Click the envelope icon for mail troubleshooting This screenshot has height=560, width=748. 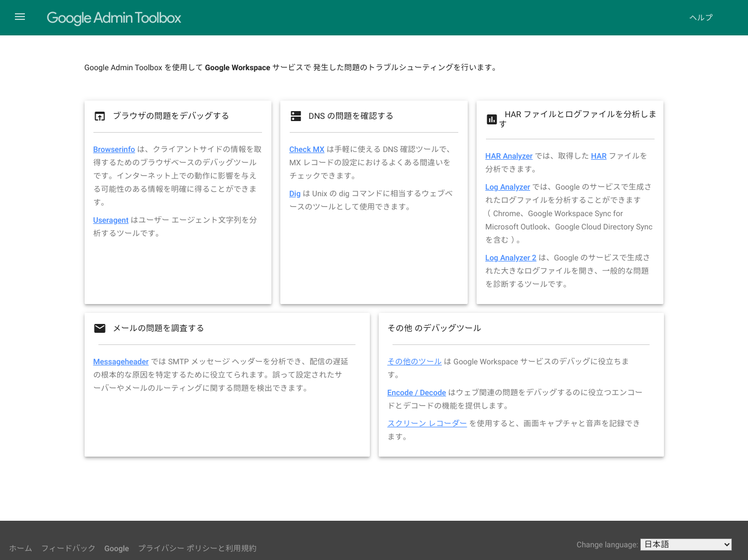pos(100,328)
